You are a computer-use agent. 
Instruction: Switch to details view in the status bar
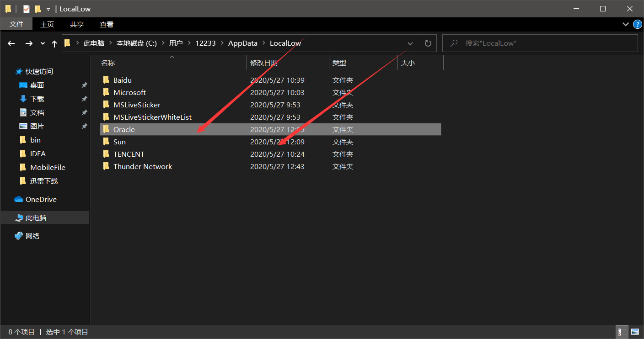pos(622,332)
